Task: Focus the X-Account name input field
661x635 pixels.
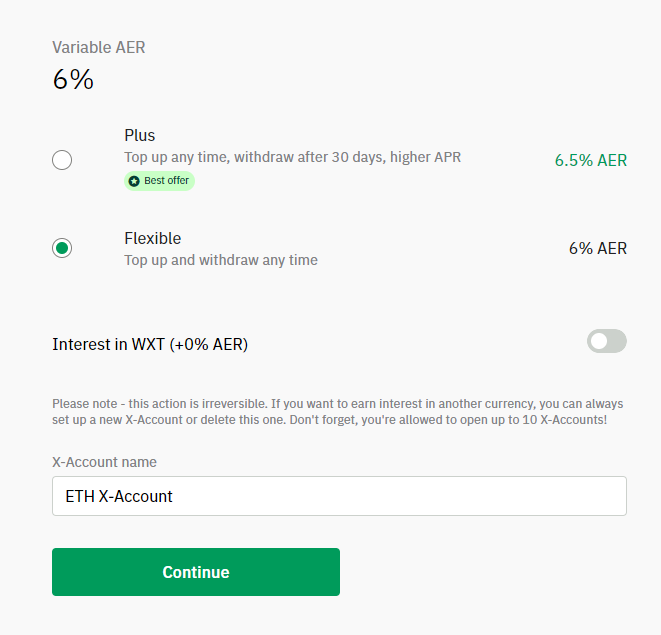Action: (339, 496)
